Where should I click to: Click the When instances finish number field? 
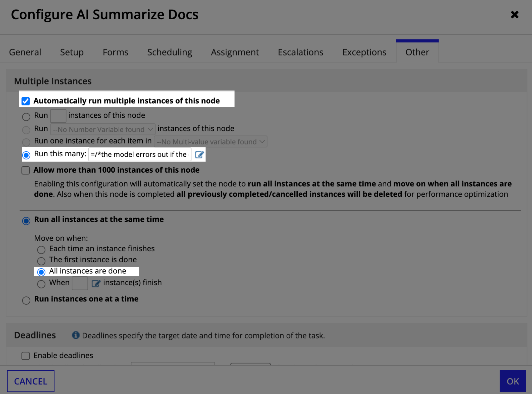80,283
